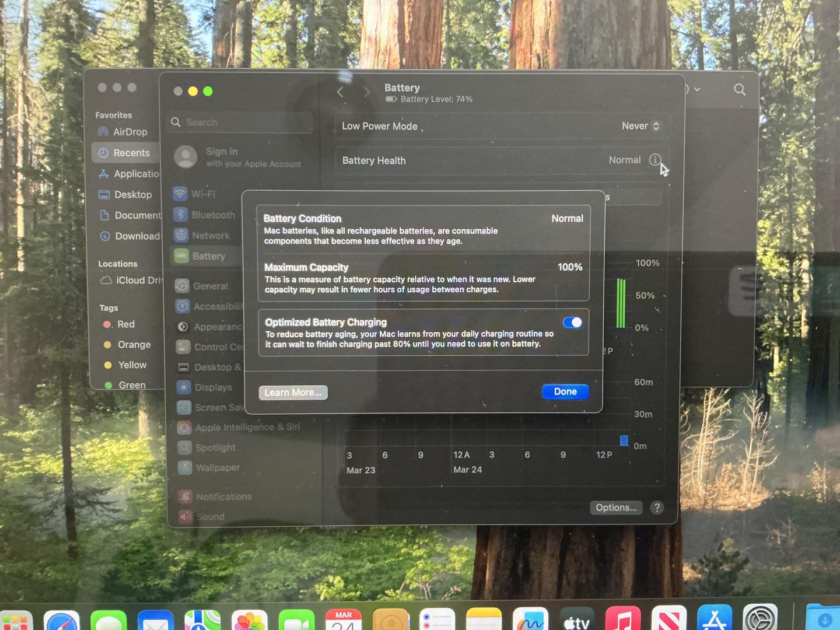Open Spotlight in the Settings sidebar
Screen dimensions: 840x630
point(207,447)
